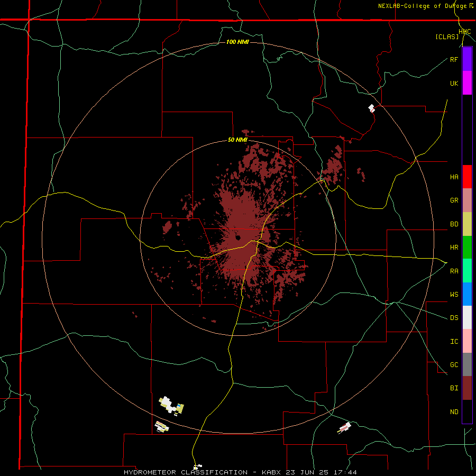
Task: Select the blue WS legend swatch
Action: point(467,294)
